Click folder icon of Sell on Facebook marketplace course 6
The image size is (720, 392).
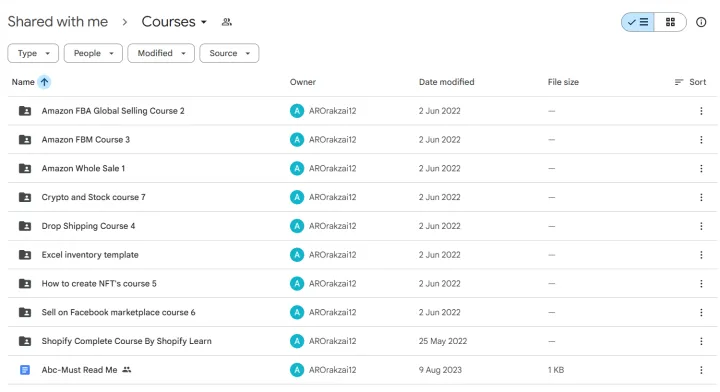[x=25, y=313]
